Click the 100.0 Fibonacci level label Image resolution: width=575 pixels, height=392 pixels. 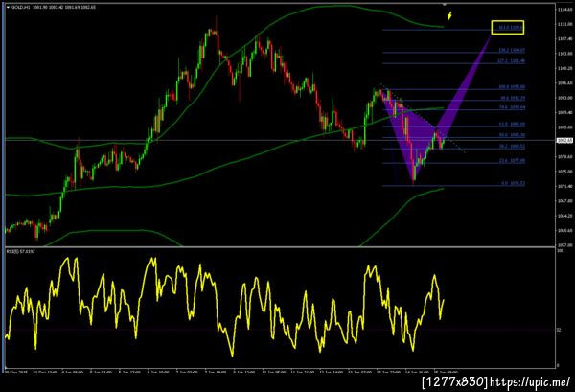tap(512, 87)
